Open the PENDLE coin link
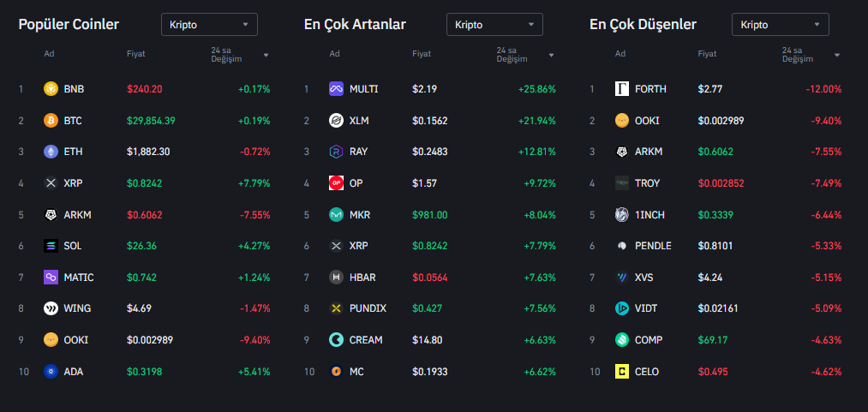Screen dimensions: 868x412 653,246
